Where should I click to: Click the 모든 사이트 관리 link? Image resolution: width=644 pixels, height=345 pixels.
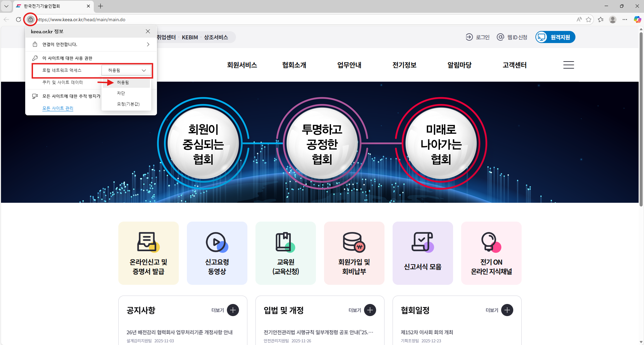click(x=57, y=108)
